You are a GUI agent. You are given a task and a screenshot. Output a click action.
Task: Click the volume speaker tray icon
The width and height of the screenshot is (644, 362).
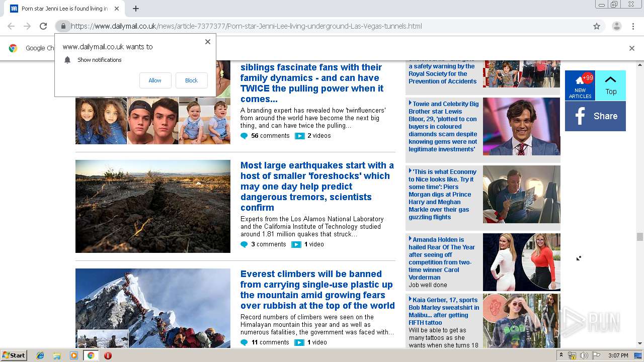tap(584, 355)
